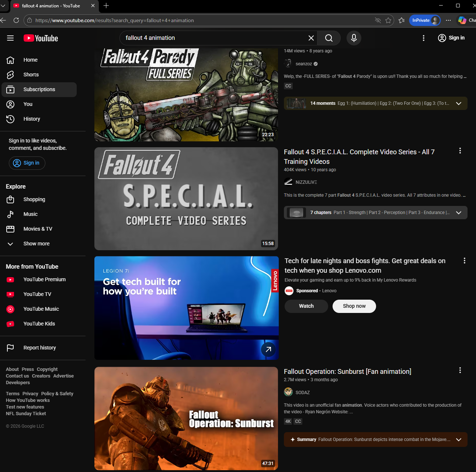Open the Privacy footer link
Screen dimensions: 476x472
pyautogui.click(x=30, y=394)
